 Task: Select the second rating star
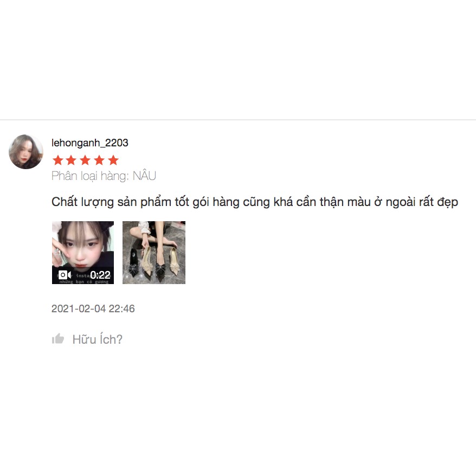72,160
